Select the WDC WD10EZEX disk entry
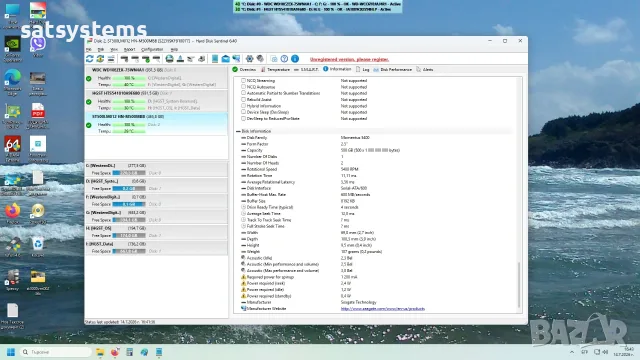 coord(156,77)
